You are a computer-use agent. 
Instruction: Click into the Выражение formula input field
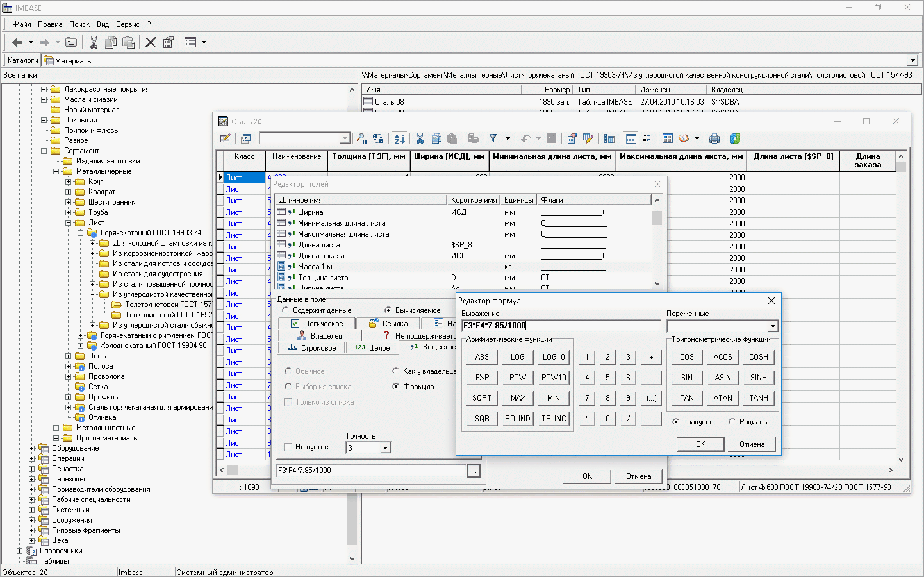[x=561, y=326]
